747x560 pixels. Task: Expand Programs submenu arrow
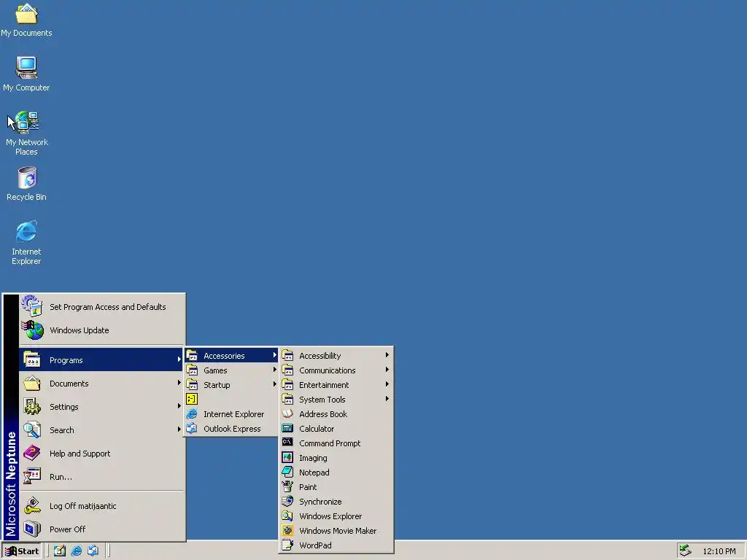tap(179, 359)
